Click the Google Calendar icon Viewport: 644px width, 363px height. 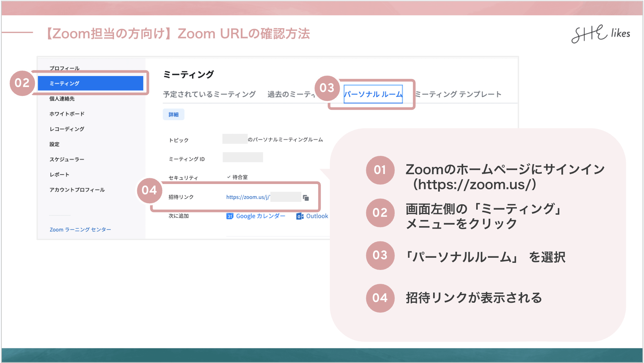tap(230, 216)
